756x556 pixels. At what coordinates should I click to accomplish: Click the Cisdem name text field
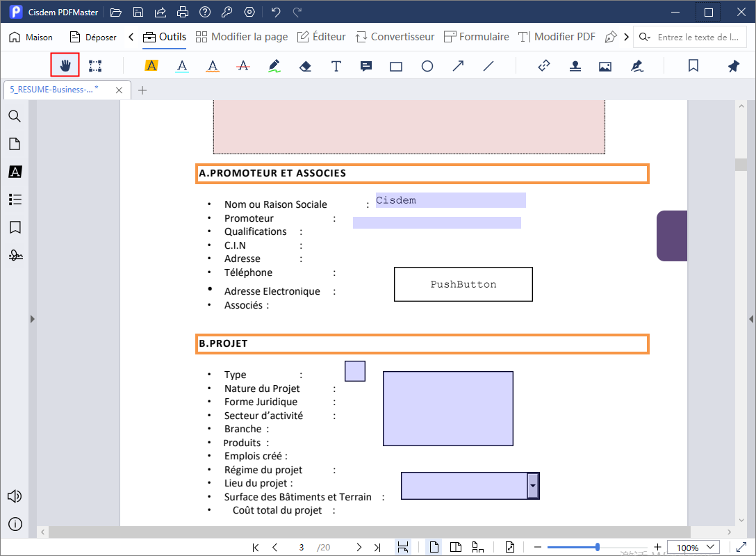point(451,200)
